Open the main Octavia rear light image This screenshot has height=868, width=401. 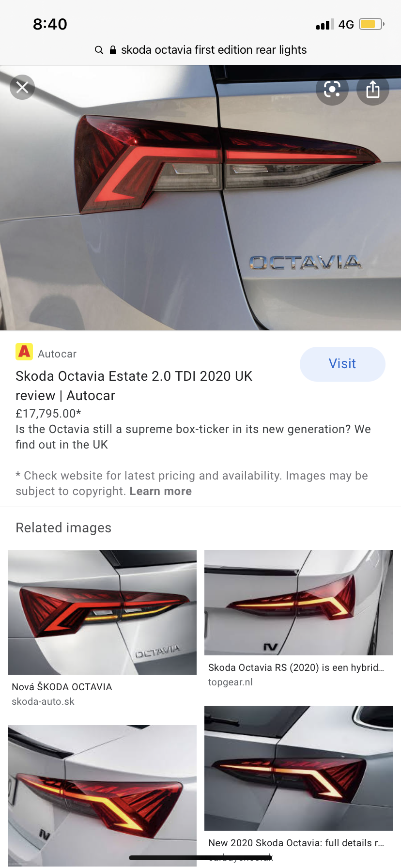pos(200,198)
